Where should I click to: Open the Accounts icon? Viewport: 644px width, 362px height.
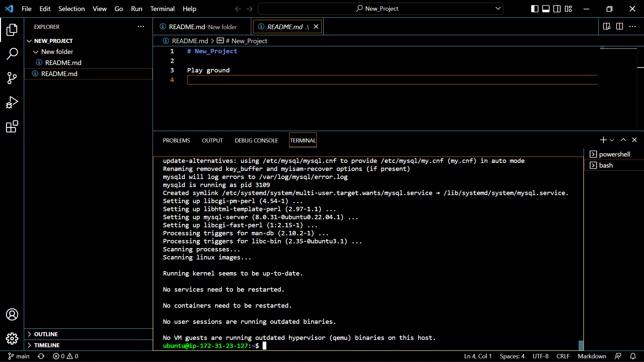coord(12,314)
